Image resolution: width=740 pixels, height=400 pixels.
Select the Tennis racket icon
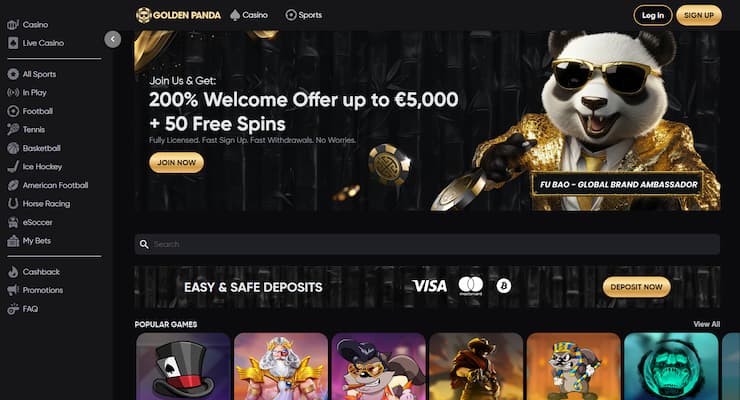tap(13, 129)
